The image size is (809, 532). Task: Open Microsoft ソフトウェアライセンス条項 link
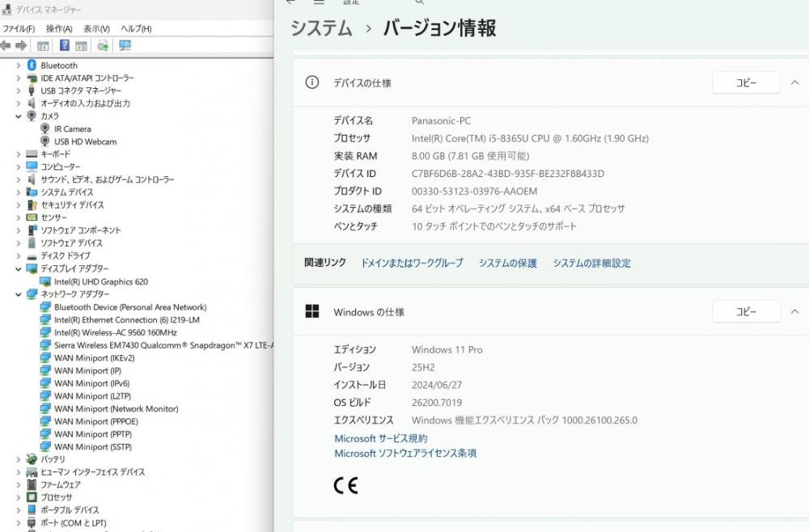click(x=405, y=453)
